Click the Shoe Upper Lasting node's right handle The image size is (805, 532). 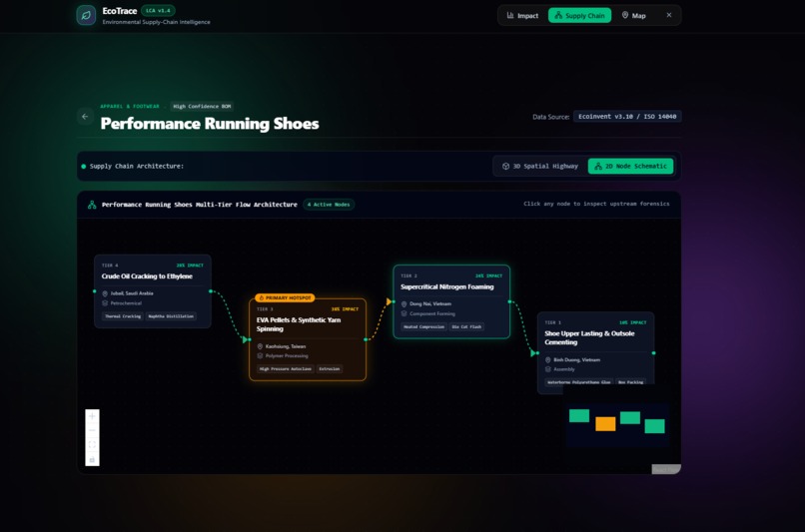[653, 353]
